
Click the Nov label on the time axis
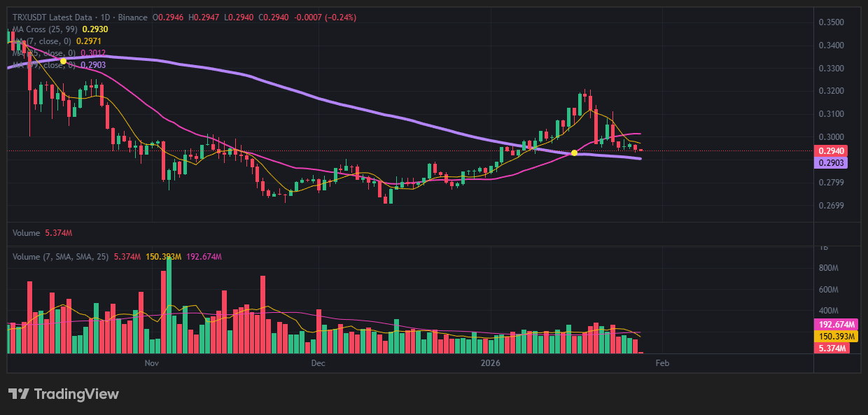(x=152, y=363)
